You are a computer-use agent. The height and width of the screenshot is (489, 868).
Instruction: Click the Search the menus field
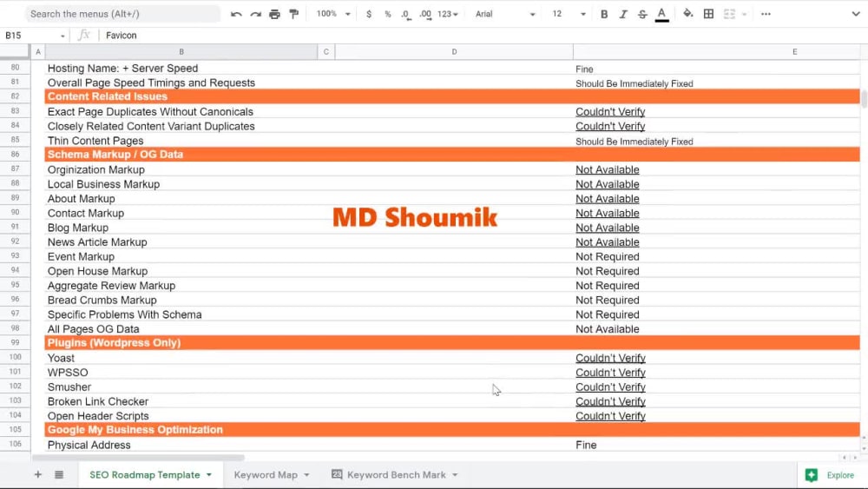tap(122, 14)
